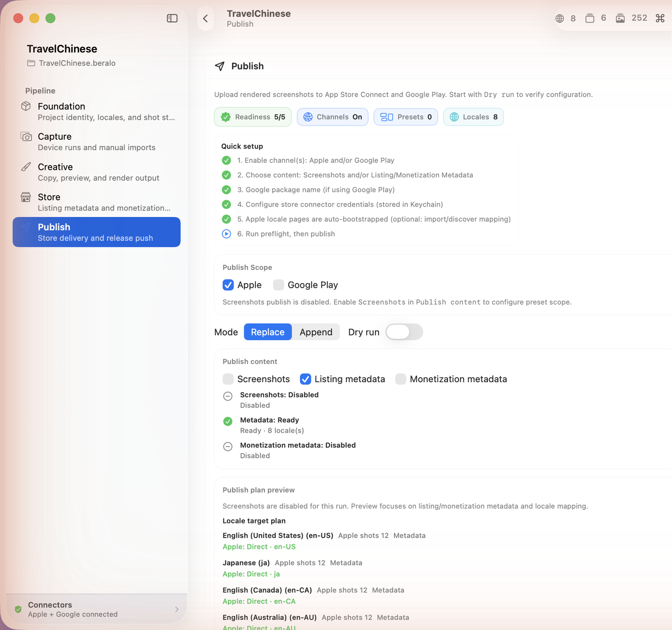
Task: Enable the Google Play checkbox
Action: coord(279,285)
